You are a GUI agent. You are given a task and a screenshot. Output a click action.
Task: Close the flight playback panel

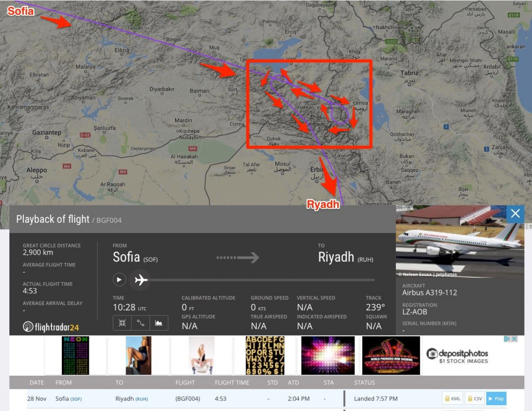point(515,213)
